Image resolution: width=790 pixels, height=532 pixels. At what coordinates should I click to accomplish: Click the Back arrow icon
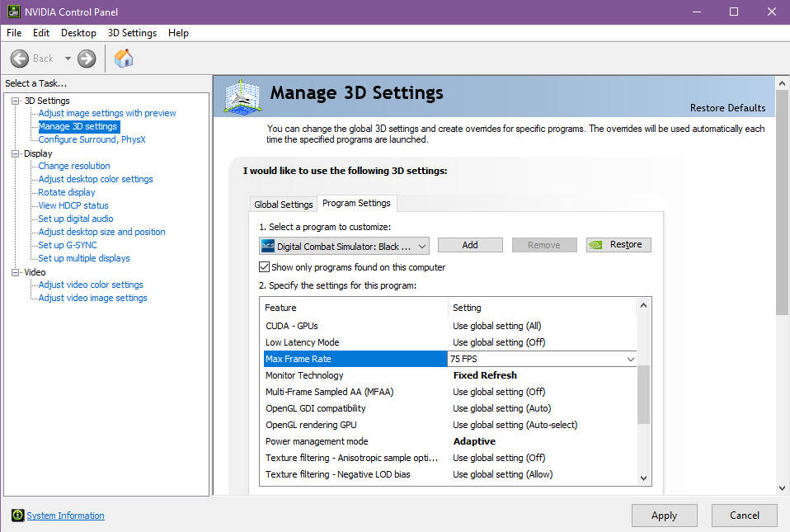point(21,59)
